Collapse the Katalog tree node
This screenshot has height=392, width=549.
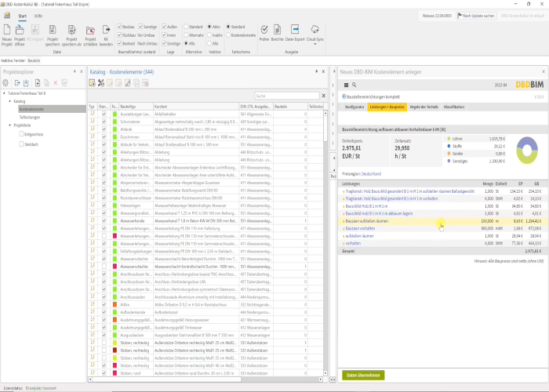(x=11, y=101)
